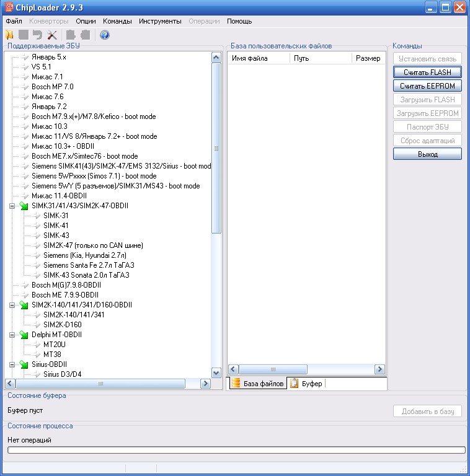Click the Загрузить FLASH button
The width and height of the screenshot is (470, 476).
[x=427, y=100]
